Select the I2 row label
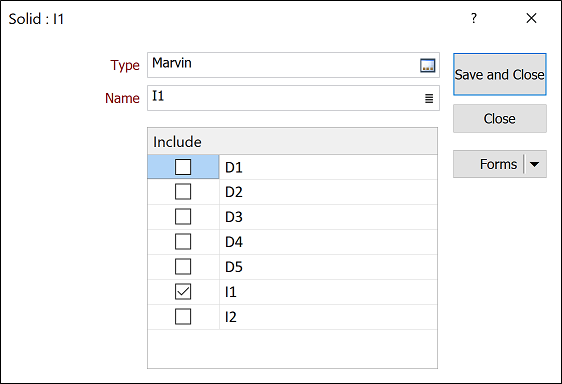The width and height of the screenshot is (562, 384). tap(231, 317)
